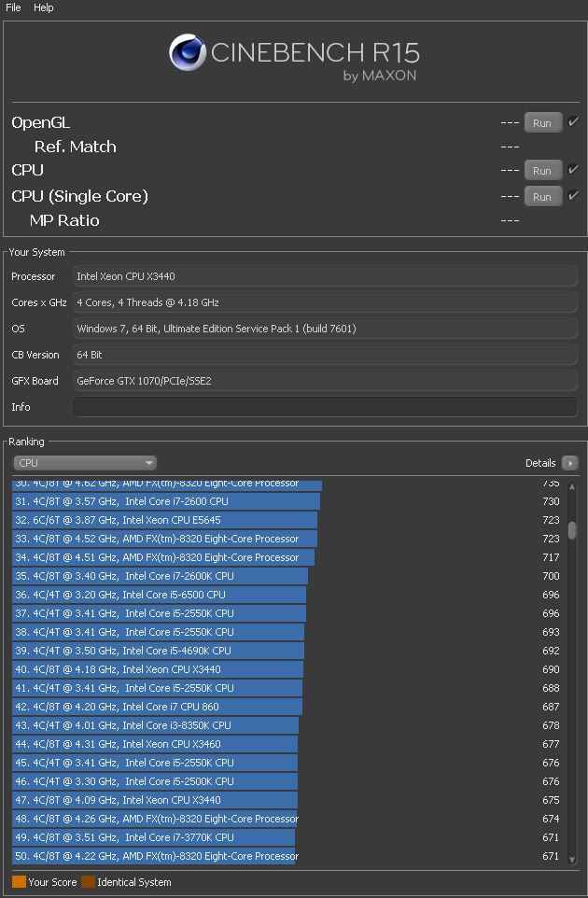Click the orange Your Score swatch

tap(19, 882)
